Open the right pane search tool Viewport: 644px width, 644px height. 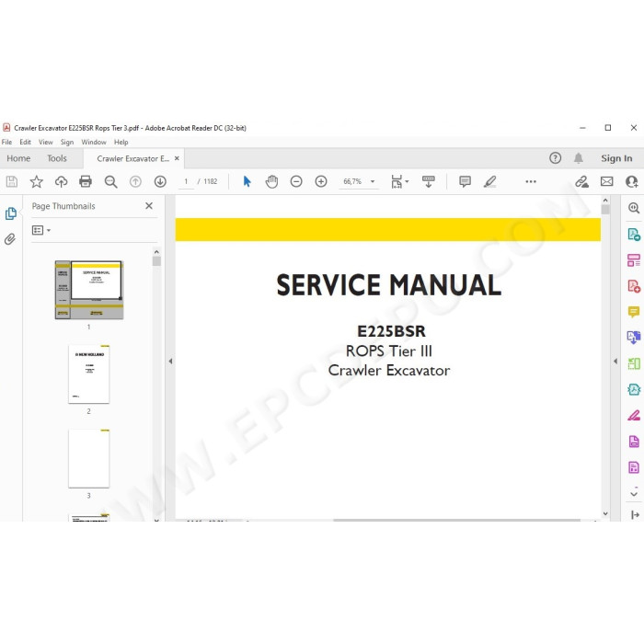click(634, 208)
